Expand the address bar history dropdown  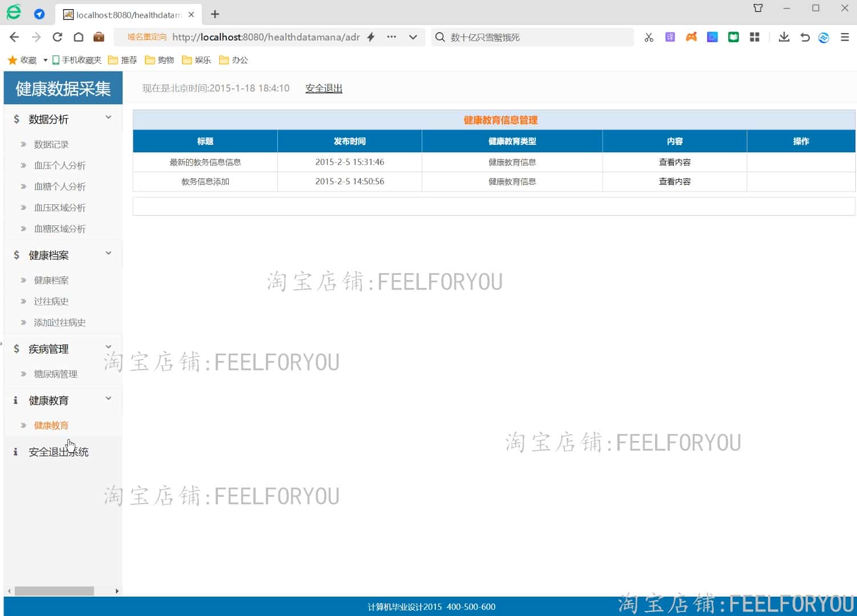(413, 37)
